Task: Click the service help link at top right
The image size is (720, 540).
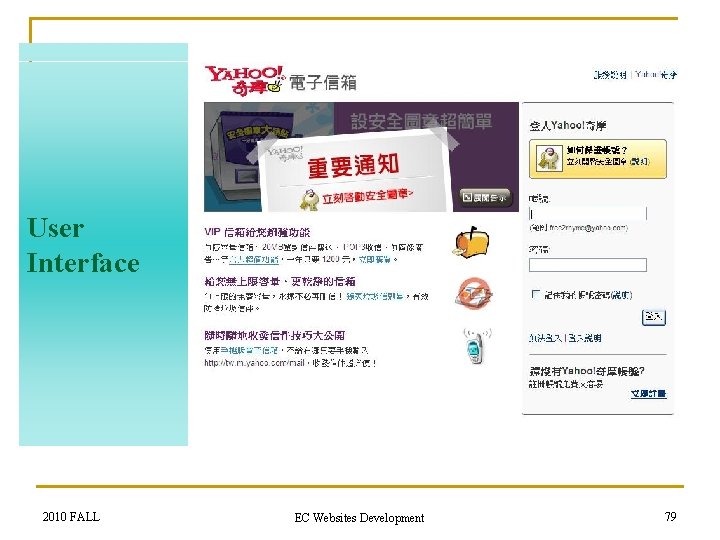Action: click(x=610, y=74)
